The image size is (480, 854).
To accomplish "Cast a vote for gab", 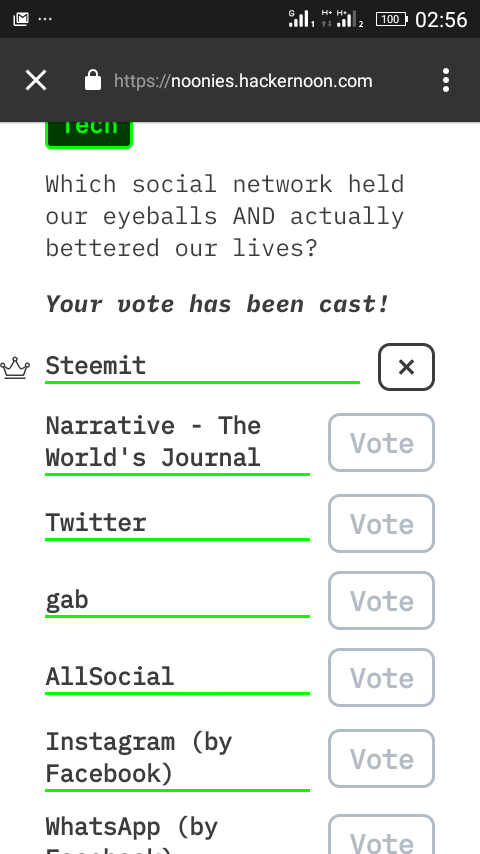I will pos(381,600).
